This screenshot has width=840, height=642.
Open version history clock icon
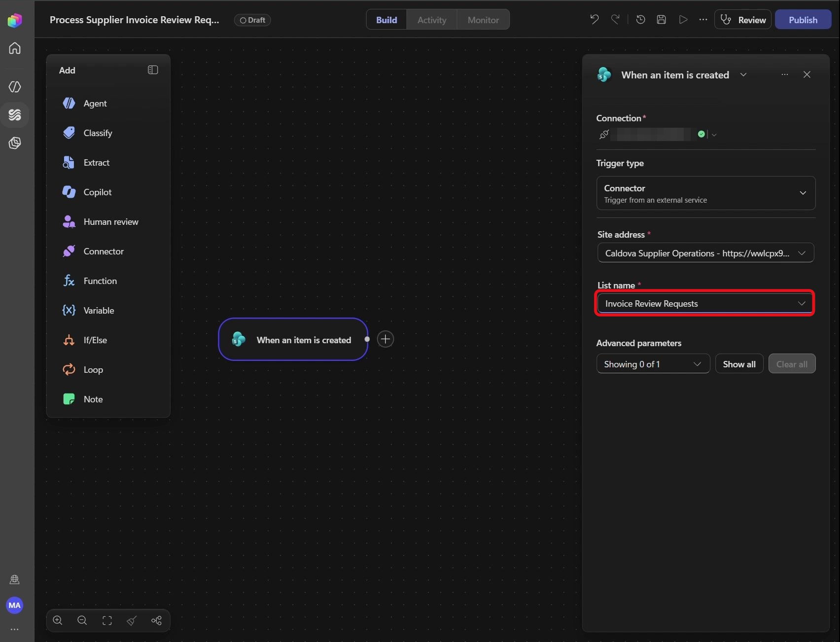tap(641, 20)
